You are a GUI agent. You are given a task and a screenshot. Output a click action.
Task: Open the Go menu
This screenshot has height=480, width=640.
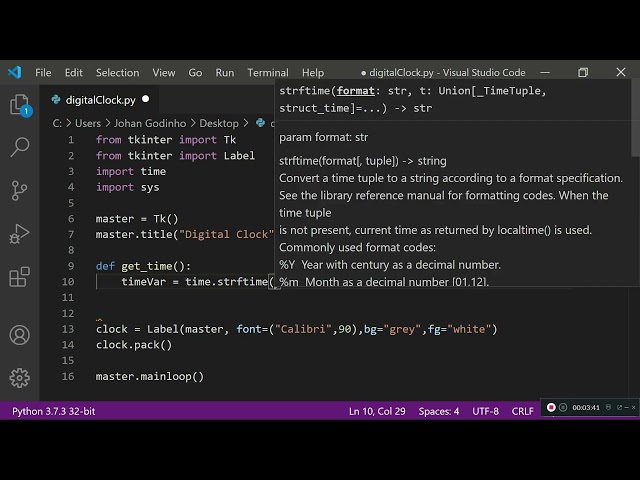195,73
